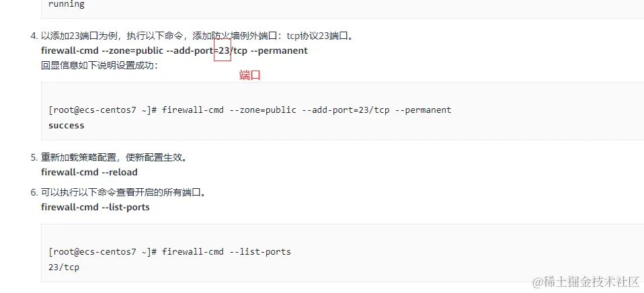644x293 pixels.
Task: Click the 稀土掘金技术社区 watermark
Action: 586,282
